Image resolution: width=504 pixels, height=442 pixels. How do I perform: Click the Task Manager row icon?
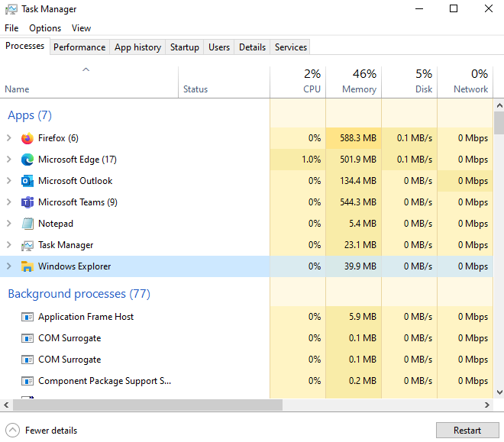point(27,245)
